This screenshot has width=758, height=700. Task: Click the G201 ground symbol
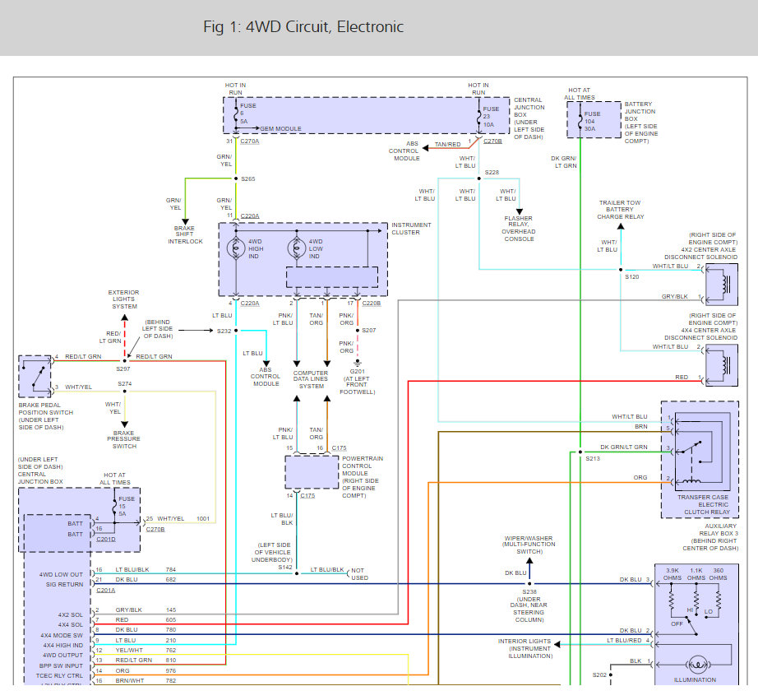click(358, 362)
